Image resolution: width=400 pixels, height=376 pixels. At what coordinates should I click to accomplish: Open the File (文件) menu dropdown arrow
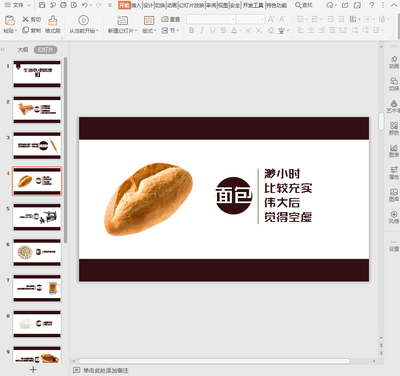28,5
